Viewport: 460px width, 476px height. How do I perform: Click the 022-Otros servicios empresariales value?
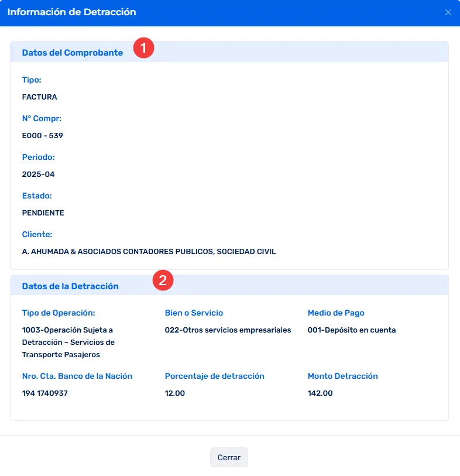(228, 330)
